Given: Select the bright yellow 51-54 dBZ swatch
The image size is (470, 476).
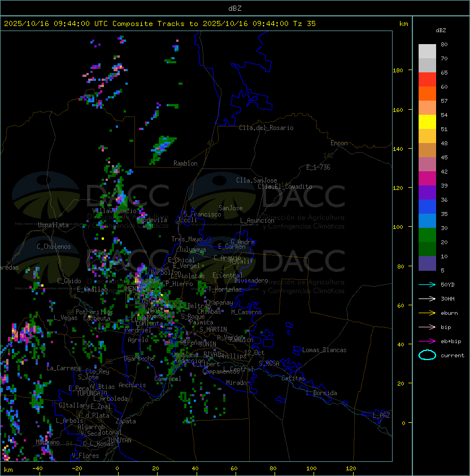Looking at the screenshot, I should (427, 122).
